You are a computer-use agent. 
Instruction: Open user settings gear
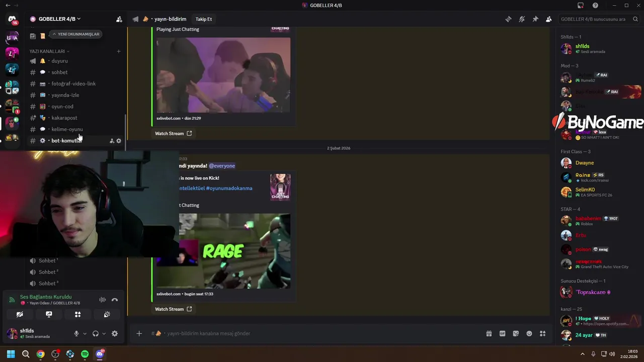coord(115,333)
